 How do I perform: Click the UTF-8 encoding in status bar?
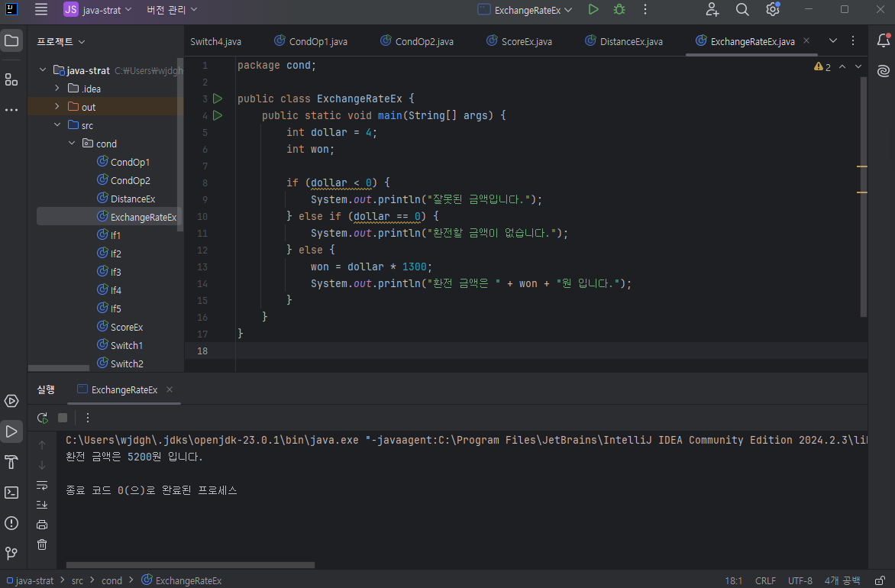click(800, 580)
